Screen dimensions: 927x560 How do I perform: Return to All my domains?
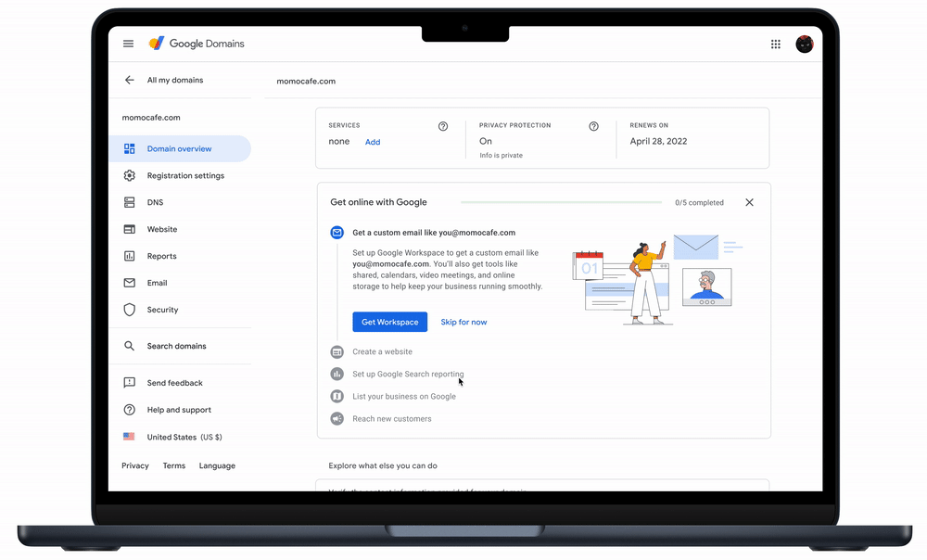point(175,80)
